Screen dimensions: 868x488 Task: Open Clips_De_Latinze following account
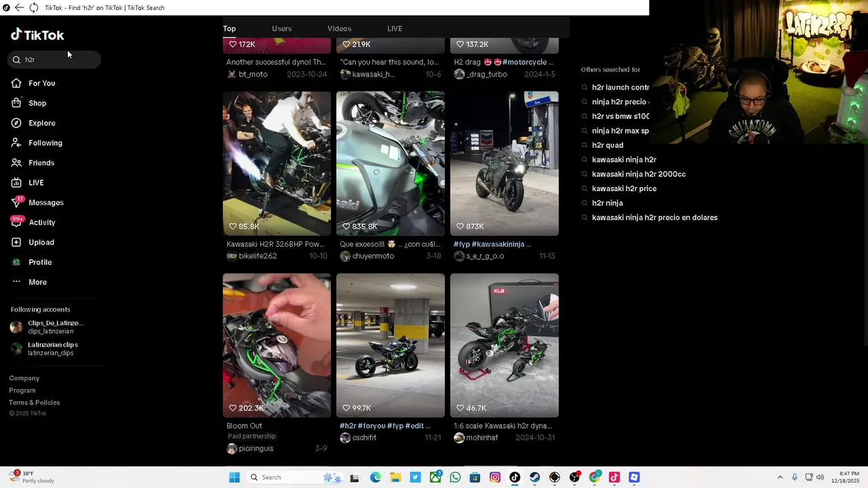[47, 327]
